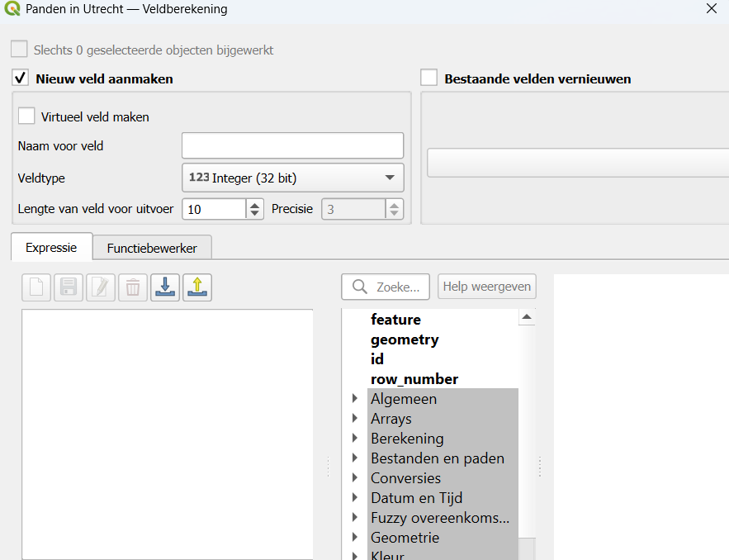Open the Veldtype Integer dropdown
This screenshot has height=560, width=729.
(293, 178)
